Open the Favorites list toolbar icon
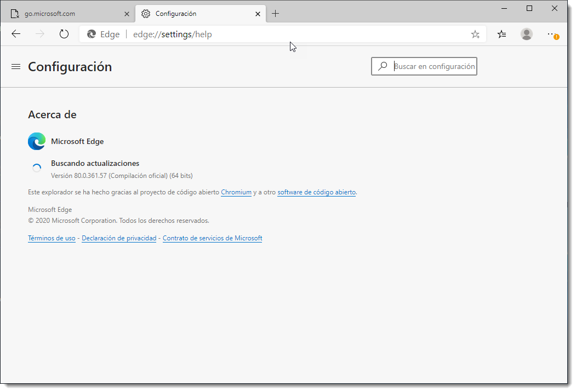Image resolution: width=576 pixels, height=392 pixels. click(x=502, y=34)
